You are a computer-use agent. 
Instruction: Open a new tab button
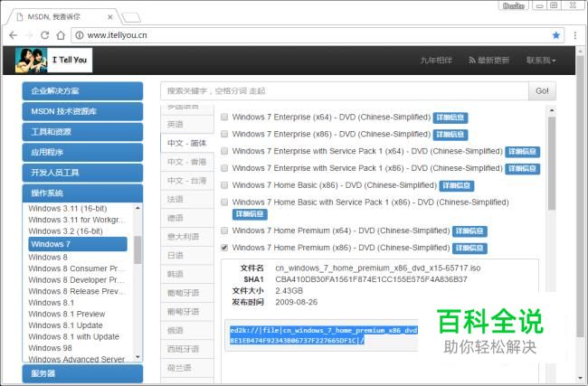tap(132, 17)
